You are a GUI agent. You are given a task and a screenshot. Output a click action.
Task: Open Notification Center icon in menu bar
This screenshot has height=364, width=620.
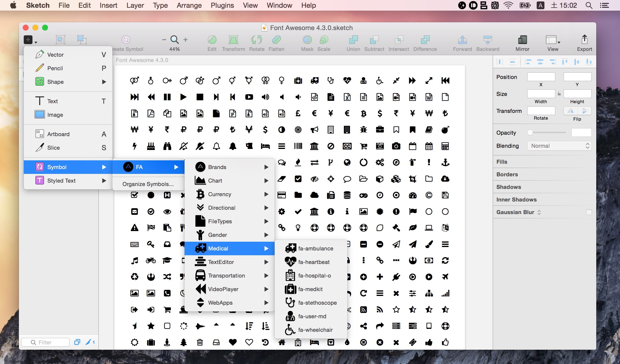[604, 5]
